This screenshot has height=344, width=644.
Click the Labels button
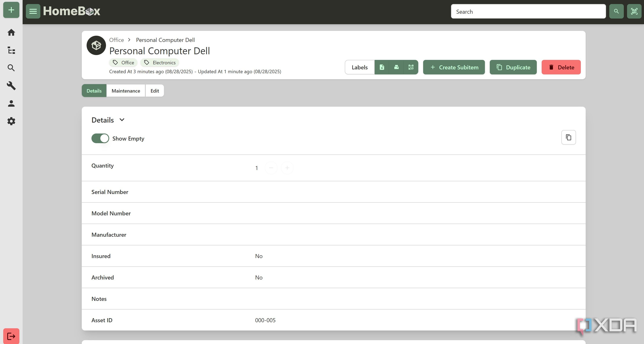pos(360,67)
